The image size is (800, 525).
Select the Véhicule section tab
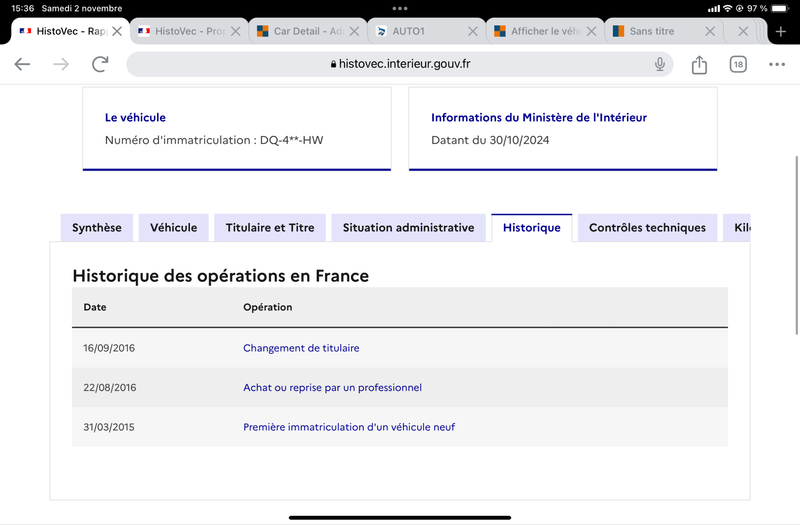(173, 228)
